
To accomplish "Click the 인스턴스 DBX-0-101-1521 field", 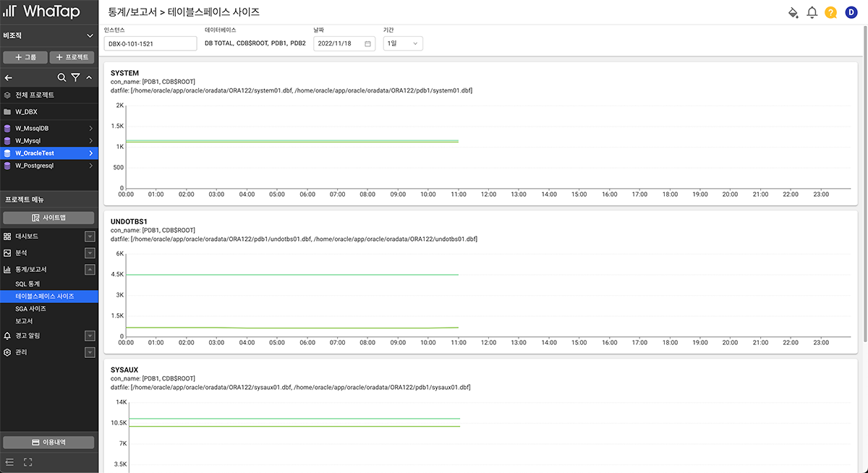I will tap(150, 43).
